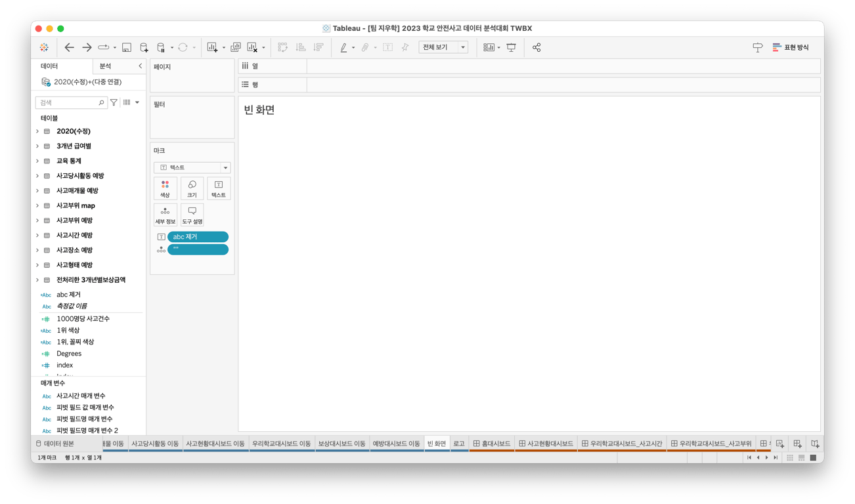Image resolution: width=855 pixels, height=504 pixels.
Task: Toggle the filter icon above the table list
Action: coord(113,102)
